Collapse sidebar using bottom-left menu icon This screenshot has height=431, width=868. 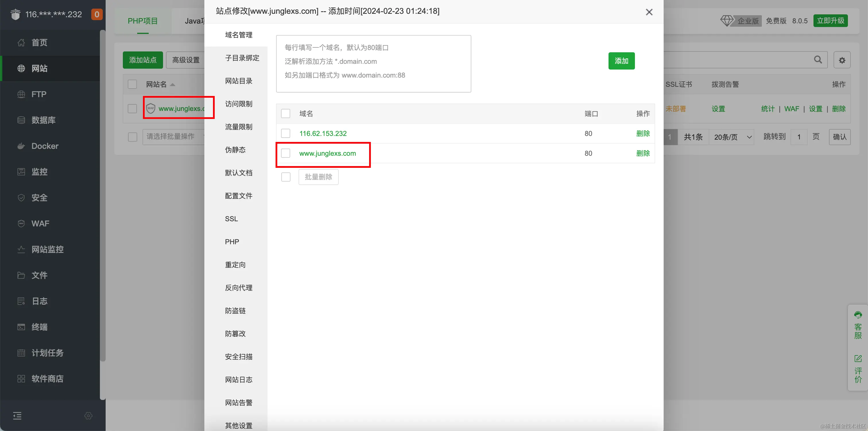pos(17,415)
